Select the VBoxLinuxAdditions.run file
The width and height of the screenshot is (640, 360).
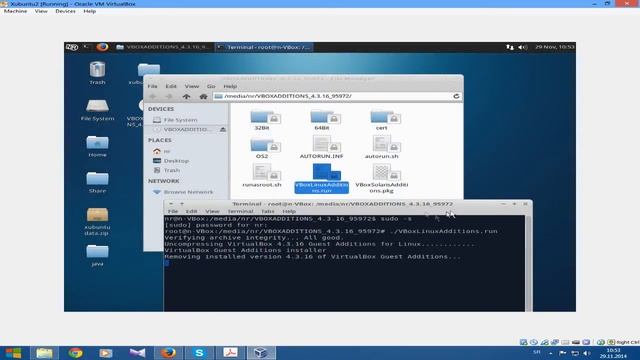[322, 178]
